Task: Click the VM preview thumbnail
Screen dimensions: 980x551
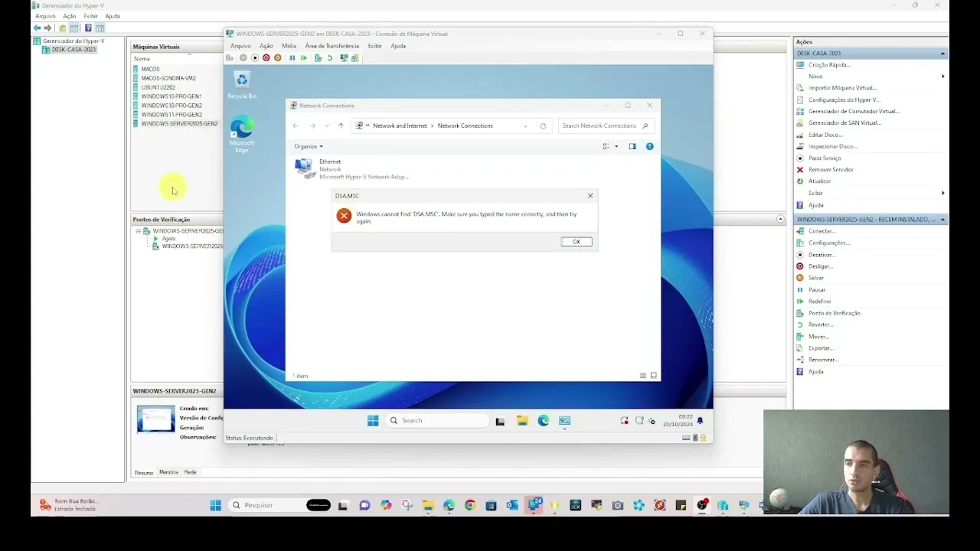Action: click(x=155, y=418)
